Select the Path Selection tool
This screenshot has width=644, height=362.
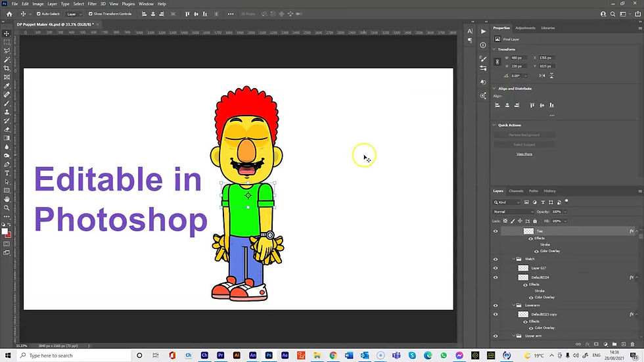click(7, 181)
